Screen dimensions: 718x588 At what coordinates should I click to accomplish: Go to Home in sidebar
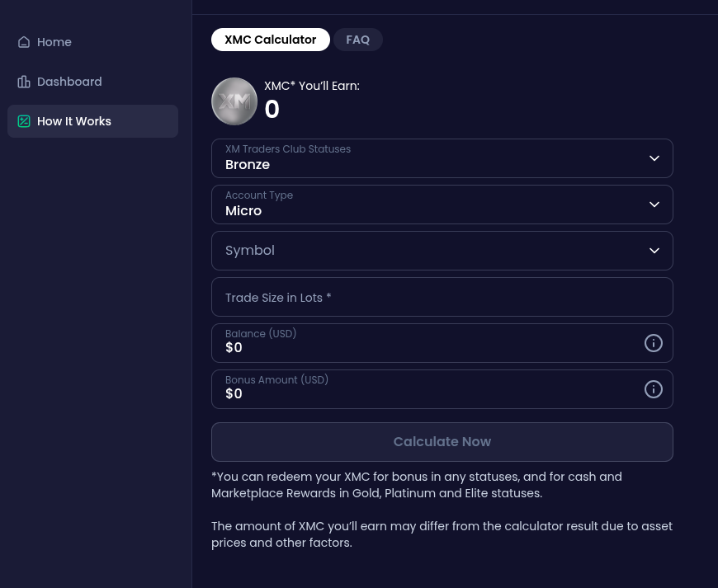92,42
